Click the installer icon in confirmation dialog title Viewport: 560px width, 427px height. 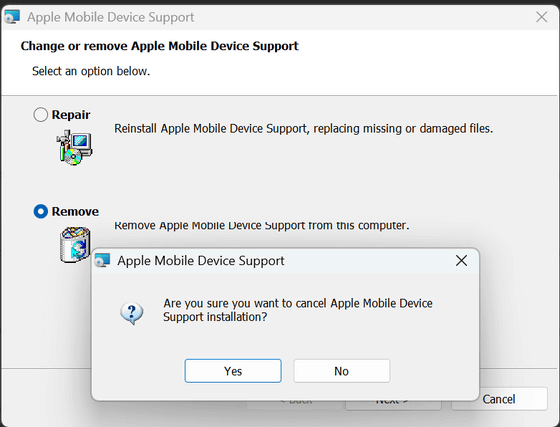[x=102, y=260]
